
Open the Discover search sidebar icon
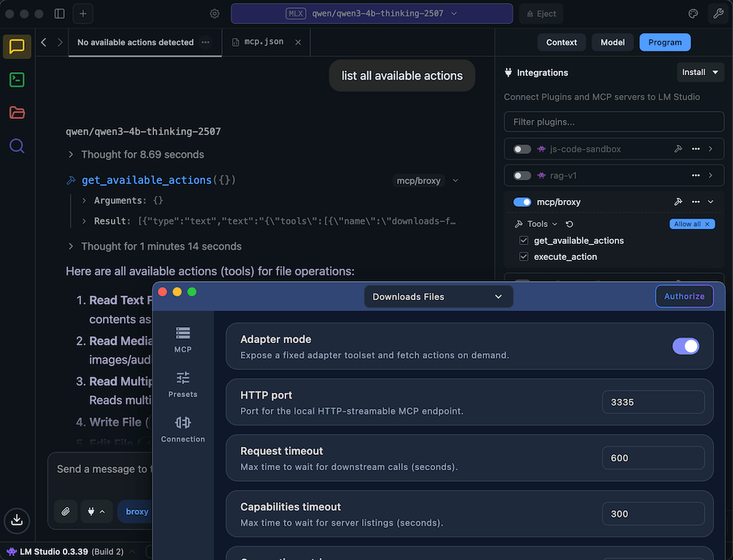(17, 146)
